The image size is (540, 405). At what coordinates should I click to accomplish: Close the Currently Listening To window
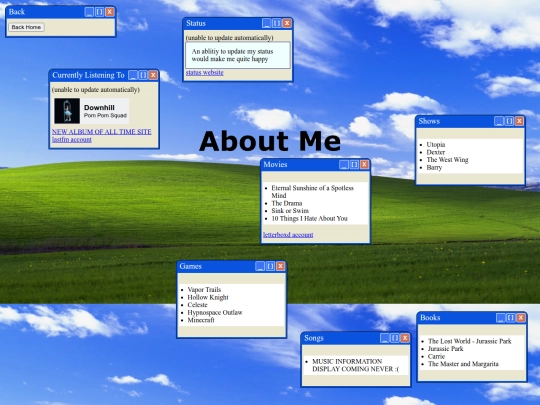pyautogui.click(x=153, y=75)
